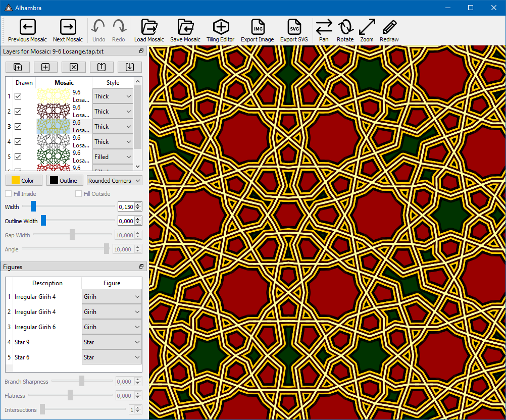Undock the Figures panel

[x=141, y=267]
